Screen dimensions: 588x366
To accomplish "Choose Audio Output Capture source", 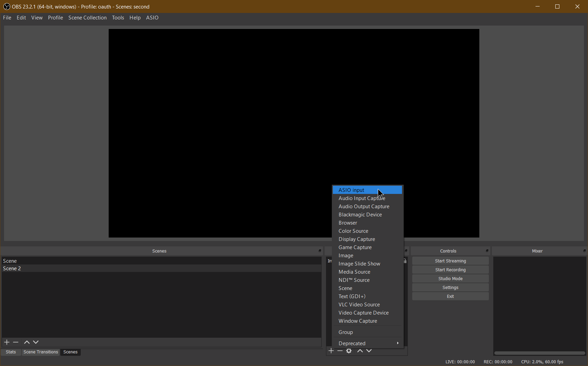I will tap(368, 207).
